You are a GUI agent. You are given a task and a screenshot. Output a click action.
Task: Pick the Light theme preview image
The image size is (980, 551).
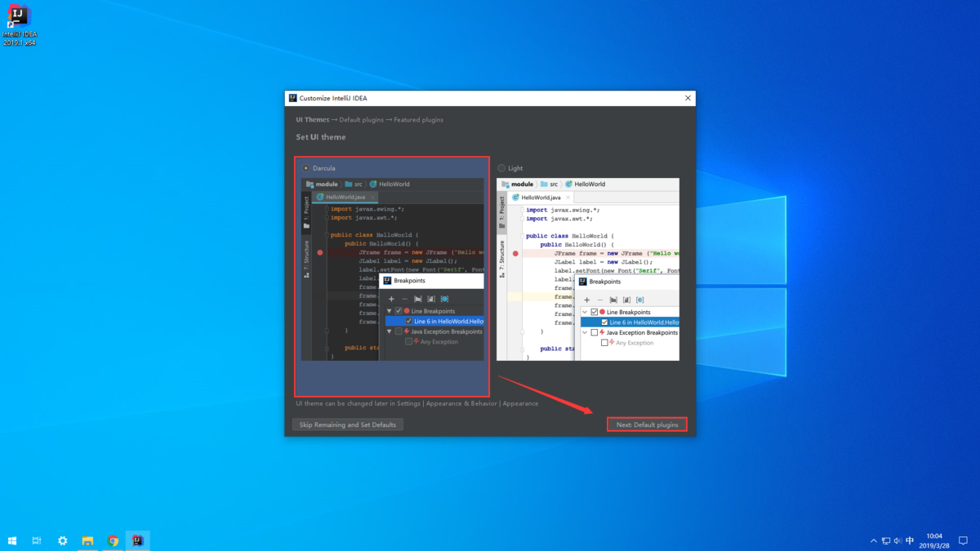(588, 269)
